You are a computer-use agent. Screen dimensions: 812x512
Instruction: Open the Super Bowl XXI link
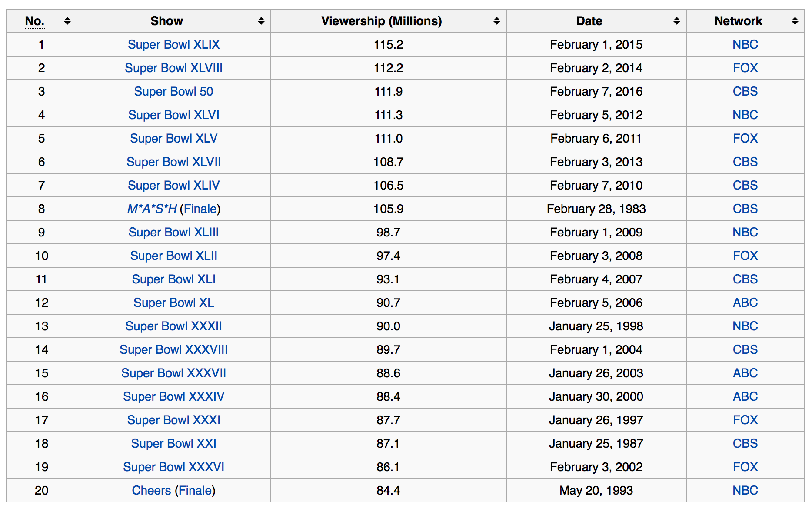click(x=173, y=443)
